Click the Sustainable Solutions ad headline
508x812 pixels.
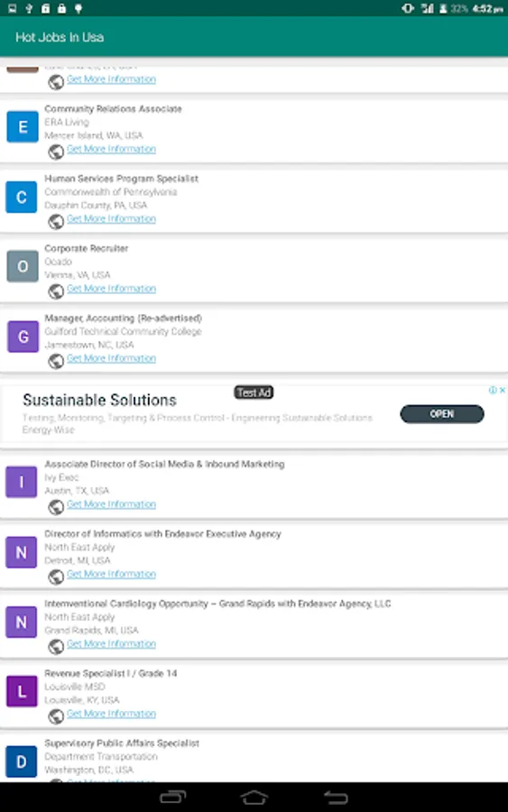[99, 400]
